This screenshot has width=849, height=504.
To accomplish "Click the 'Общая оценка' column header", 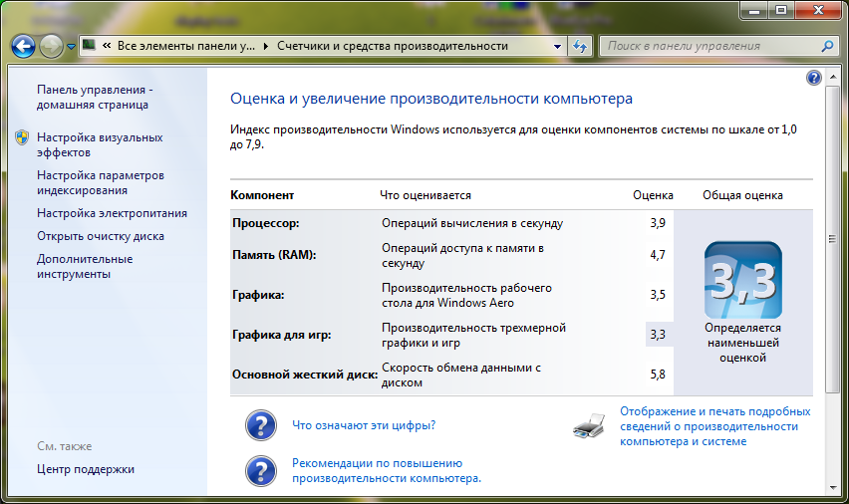I will pos(742,195).
